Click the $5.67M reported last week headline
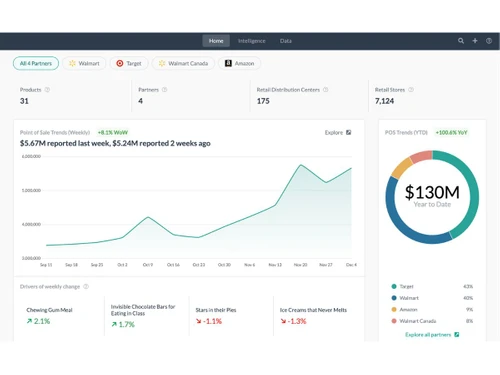 click(x=115, y=143)
